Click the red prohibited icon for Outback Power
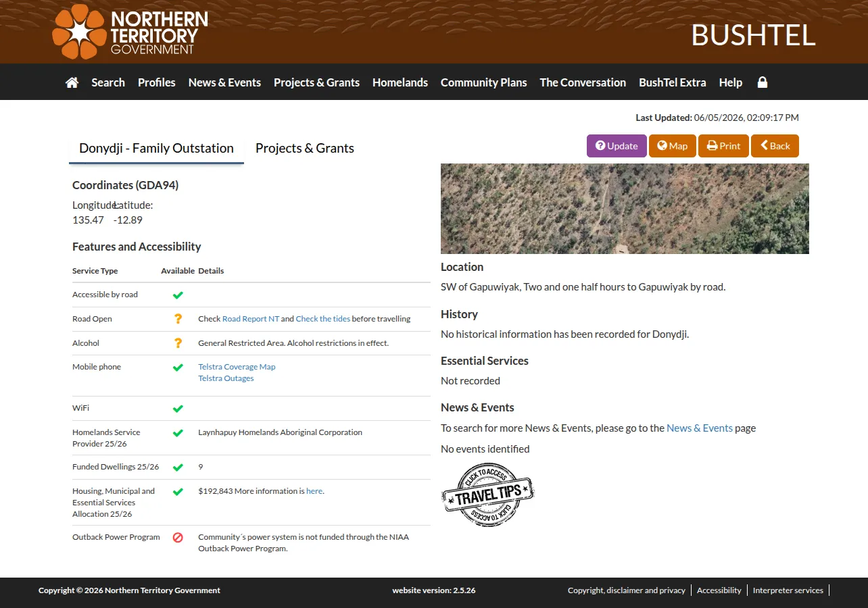The width and height of the screenshot is (868, 608). pyautogui.click(x=178, y=538)
